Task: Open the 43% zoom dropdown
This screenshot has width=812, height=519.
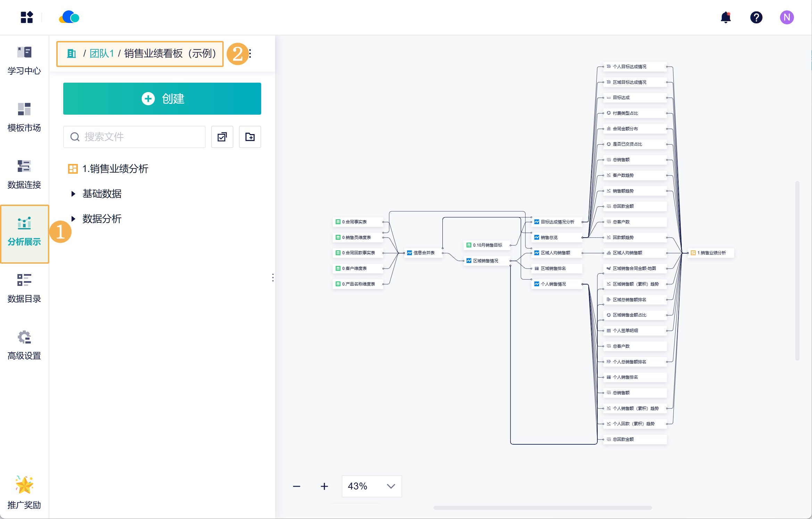Action: tap(372, 486)
